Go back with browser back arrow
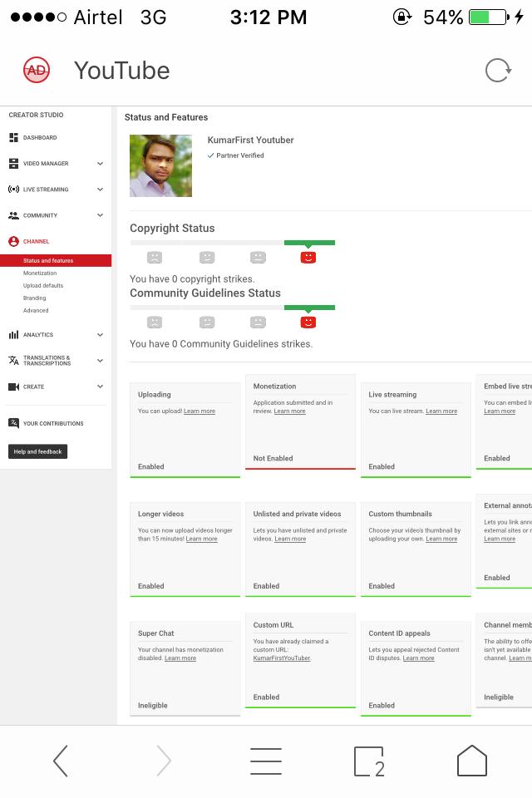532x798 pixels. (x=60, y=761)
